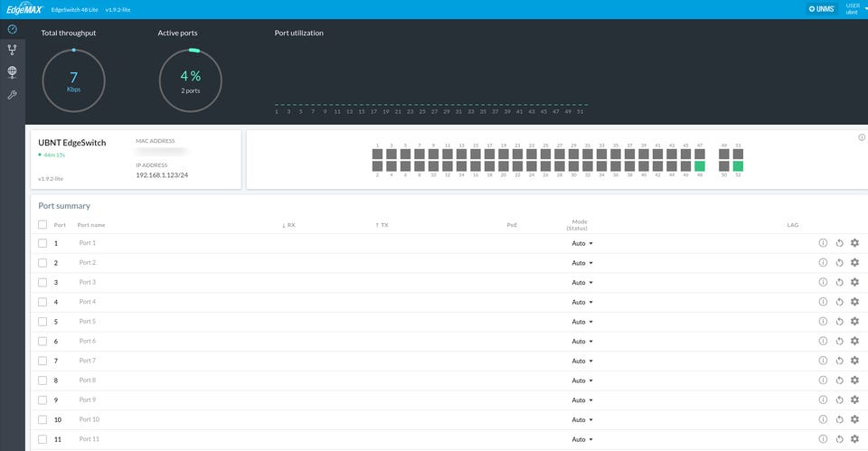This screenshot has height=451, width=868.
Task: Open settings gear for Port 6
Action: pos(854,341)
